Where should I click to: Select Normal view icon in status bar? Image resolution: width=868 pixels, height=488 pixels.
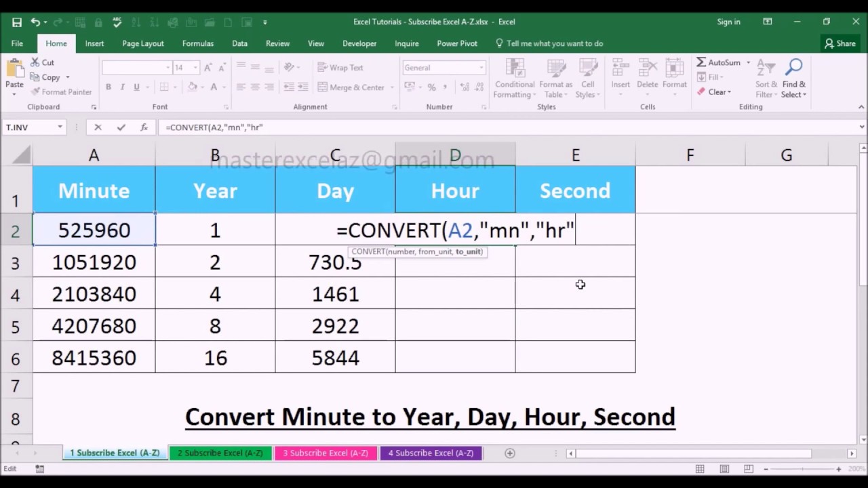point(700,469)
